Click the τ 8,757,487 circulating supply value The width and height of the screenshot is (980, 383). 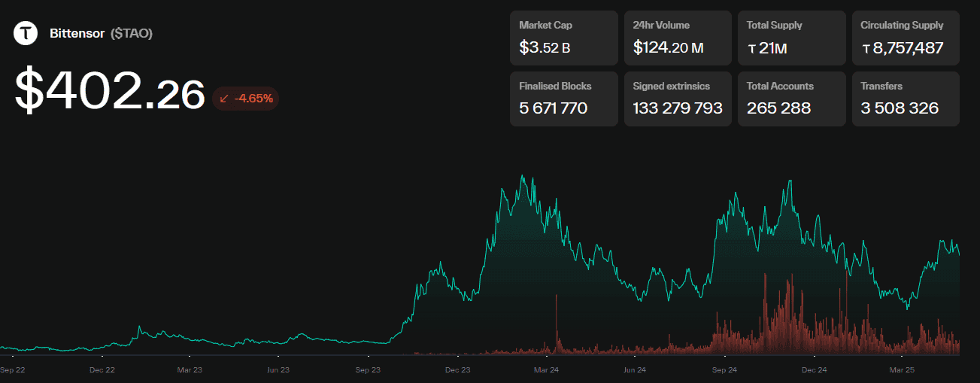(902, 49)
